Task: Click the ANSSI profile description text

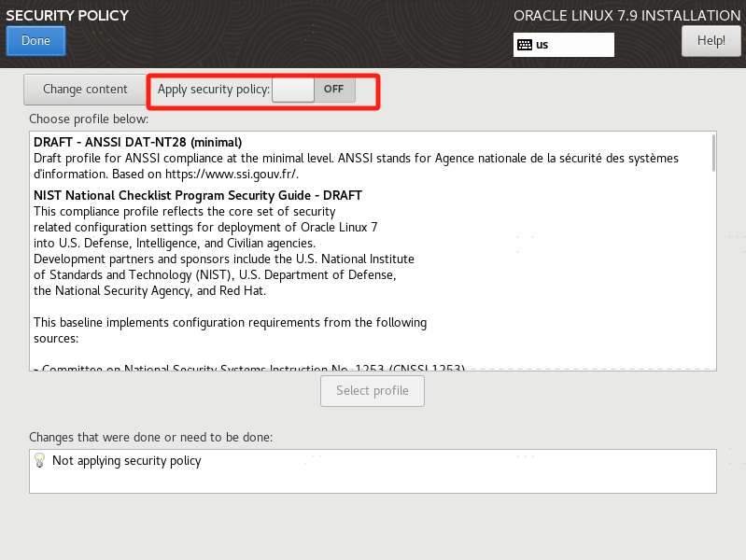Action: coord(356,166)
